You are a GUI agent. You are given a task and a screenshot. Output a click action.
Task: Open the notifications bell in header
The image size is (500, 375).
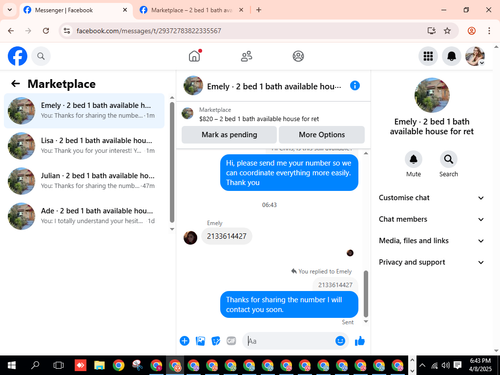coord(451,56)
